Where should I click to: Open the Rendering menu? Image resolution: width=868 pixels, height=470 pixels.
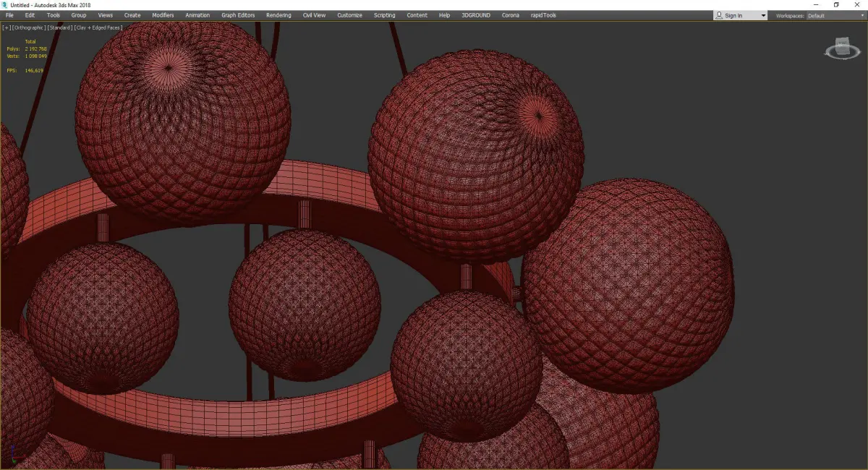click(278, 15)
